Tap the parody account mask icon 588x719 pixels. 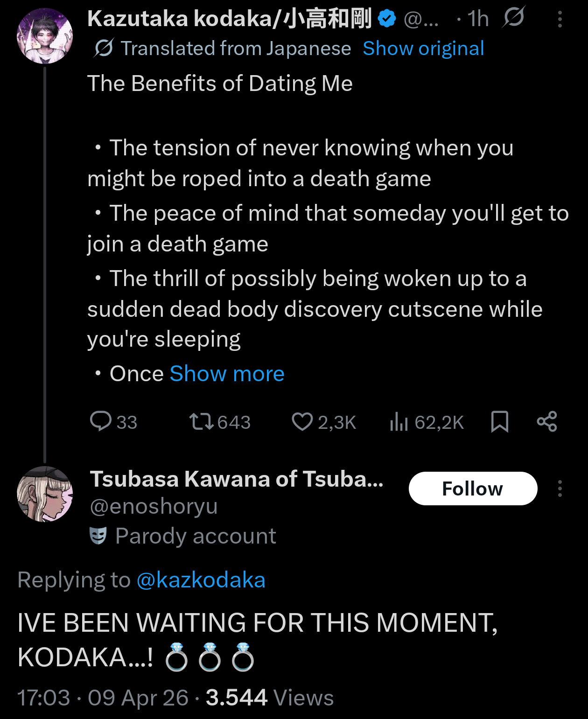98,536
